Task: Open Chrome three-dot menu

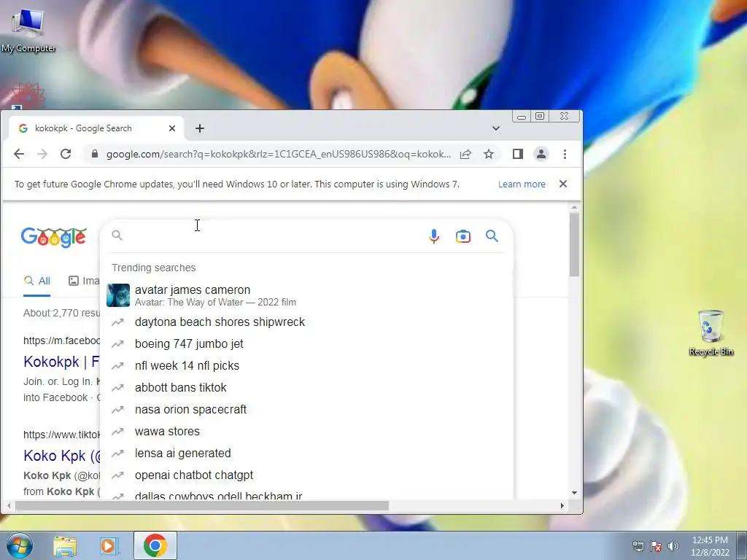Action: click(565, 154)
